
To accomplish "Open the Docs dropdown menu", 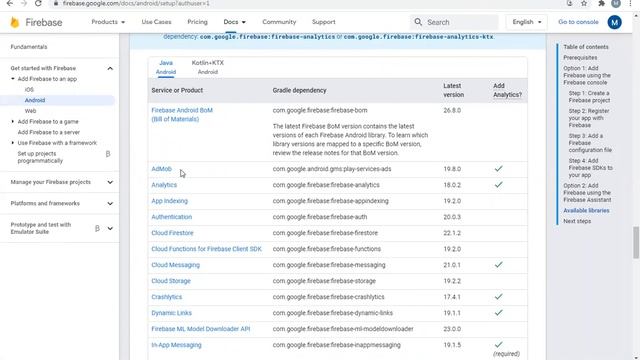I will (x=234, y=22).
